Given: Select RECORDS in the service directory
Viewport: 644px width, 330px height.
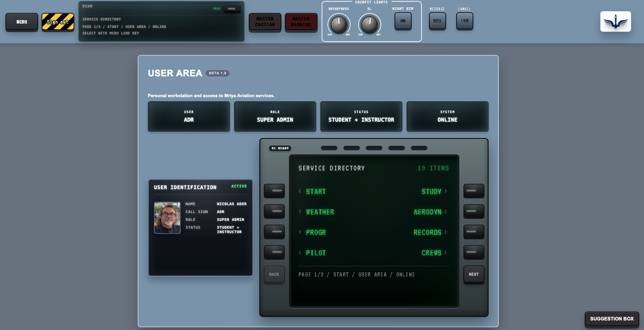Looking at the screenshot, I should 428,232.
